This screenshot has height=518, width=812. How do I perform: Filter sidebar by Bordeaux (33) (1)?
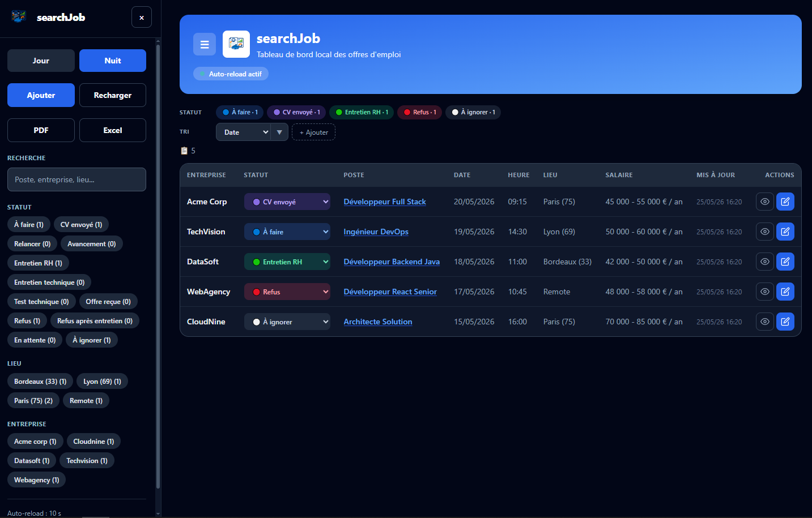(x=40, y=382)
